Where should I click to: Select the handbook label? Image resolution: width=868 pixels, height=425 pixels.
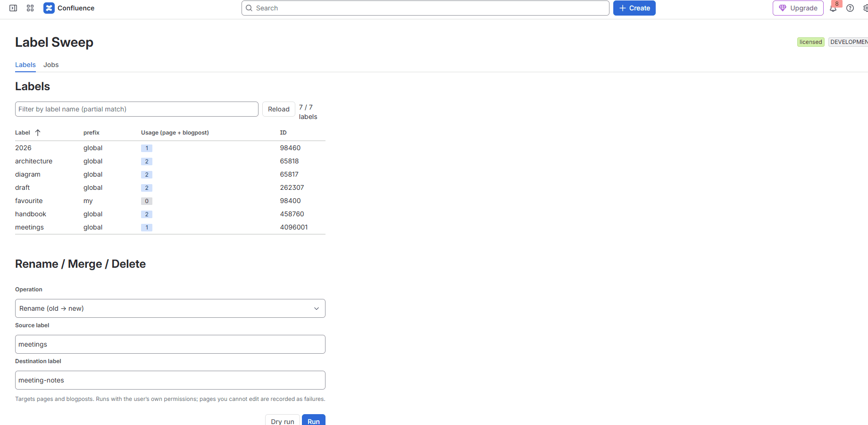pos(31,214)
